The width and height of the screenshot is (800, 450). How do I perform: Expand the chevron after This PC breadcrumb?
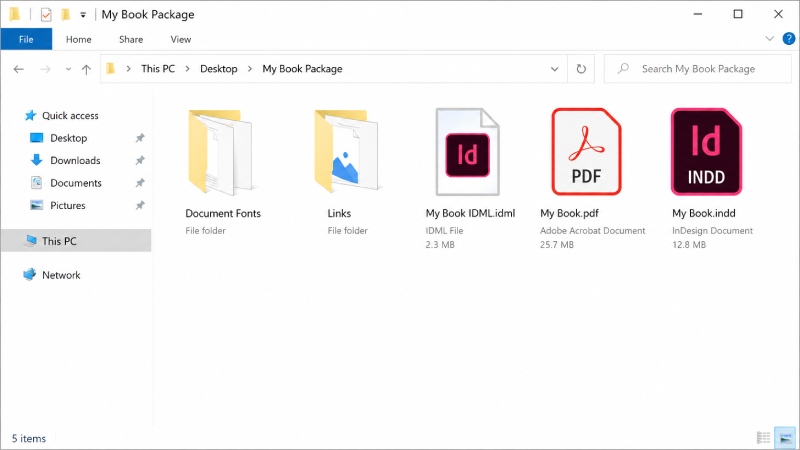click(188, 69)
